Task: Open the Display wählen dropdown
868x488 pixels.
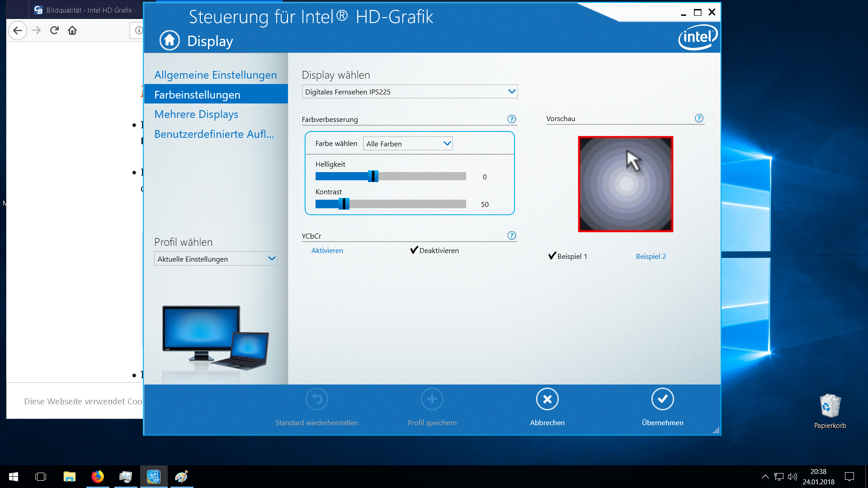Action: point(410,92)
